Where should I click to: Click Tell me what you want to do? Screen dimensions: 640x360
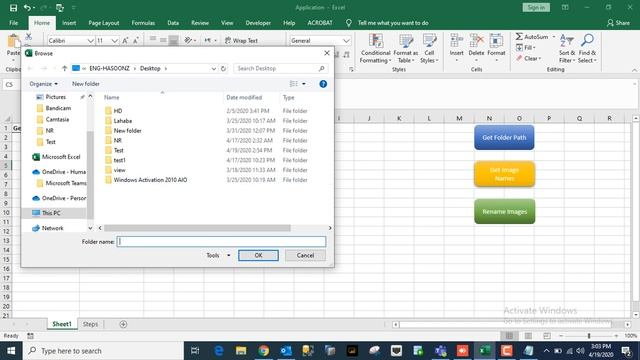(393, 23)
